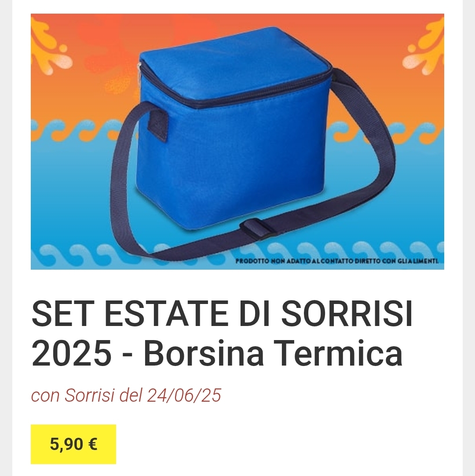Click the Borsina Termica text in title

[273, 353]
